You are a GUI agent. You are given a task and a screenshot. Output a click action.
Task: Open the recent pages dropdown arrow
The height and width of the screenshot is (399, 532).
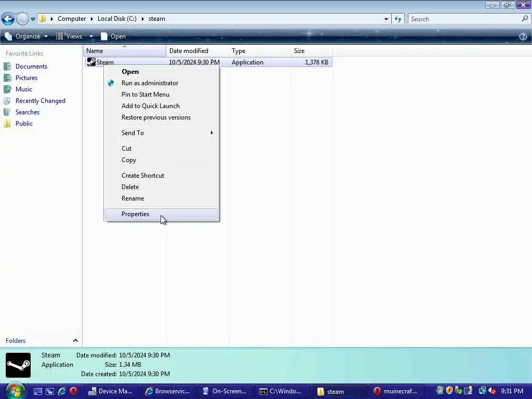(33, 19)
